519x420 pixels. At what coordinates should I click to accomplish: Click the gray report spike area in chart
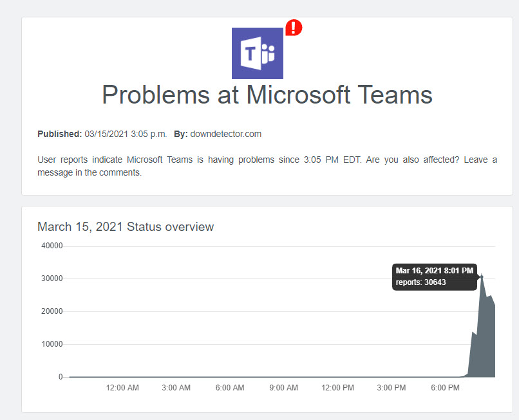pyautogui.click(x=483, y=337)
